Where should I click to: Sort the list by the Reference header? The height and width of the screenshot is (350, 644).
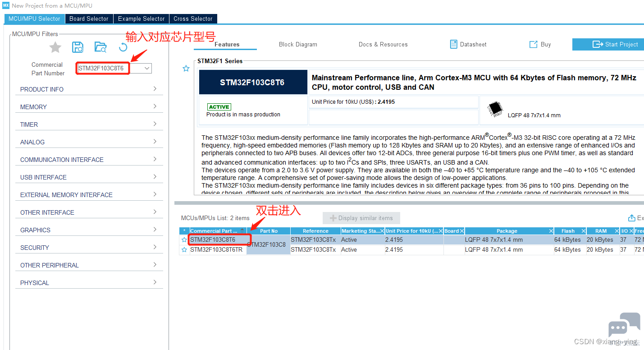point(315,231)
